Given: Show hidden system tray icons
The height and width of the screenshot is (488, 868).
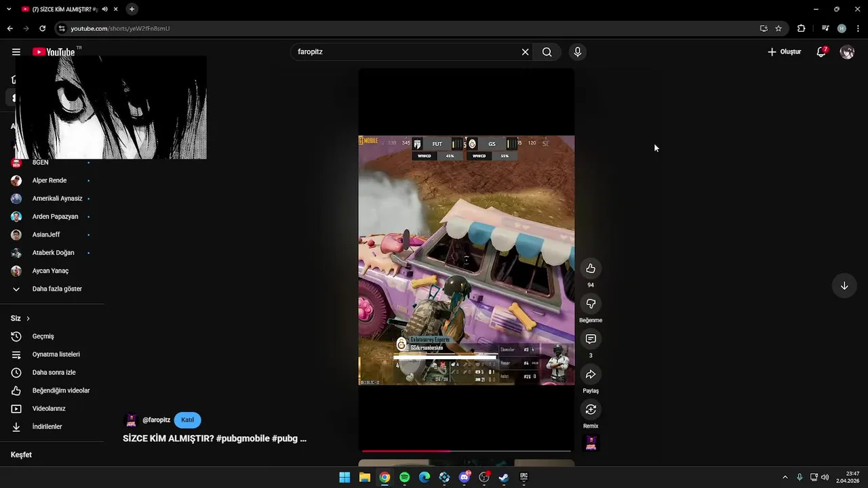Looking at the screenshot, I should [785, 477].
